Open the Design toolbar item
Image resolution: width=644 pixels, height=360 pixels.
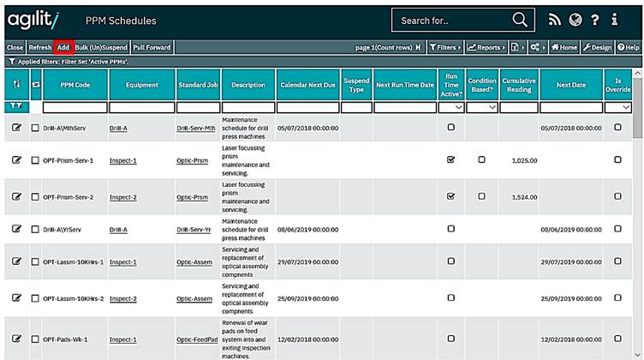tap(598, 47)
